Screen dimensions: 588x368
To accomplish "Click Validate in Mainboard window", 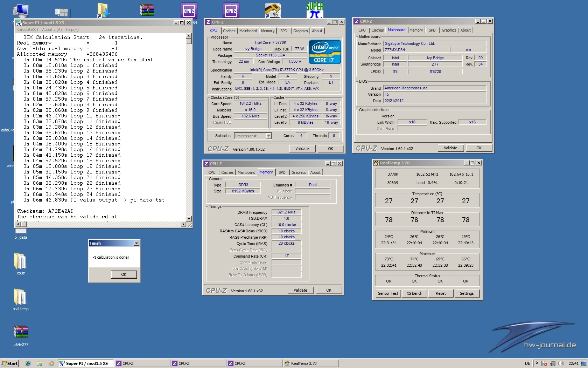I will click(x=450, y=148).
